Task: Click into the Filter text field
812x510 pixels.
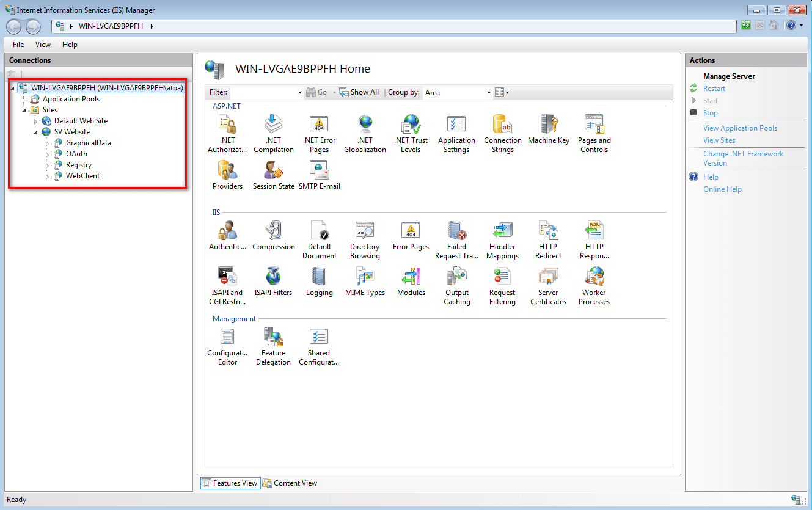Action: (x=263, y=93)
